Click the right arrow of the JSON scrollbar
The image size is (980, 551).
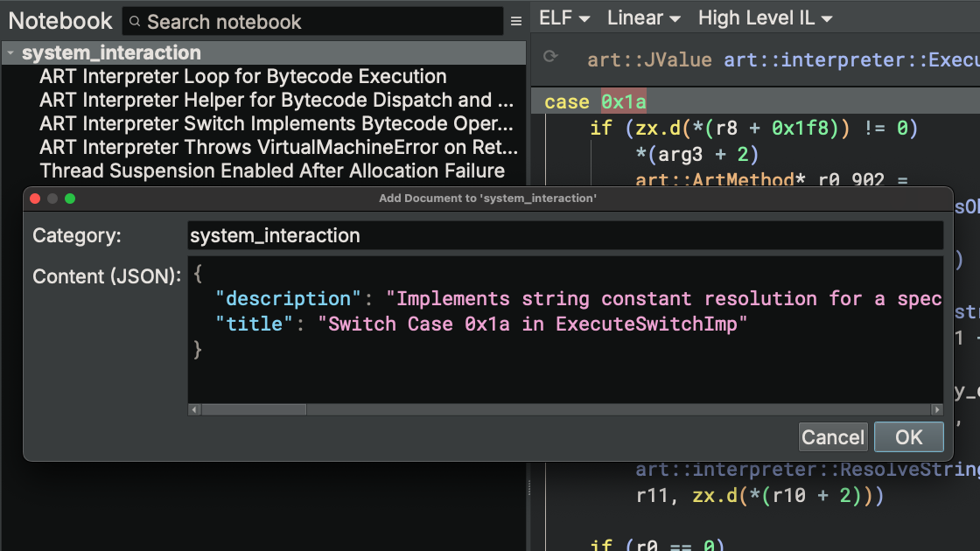pyautogui.click(x=937, y=409)
